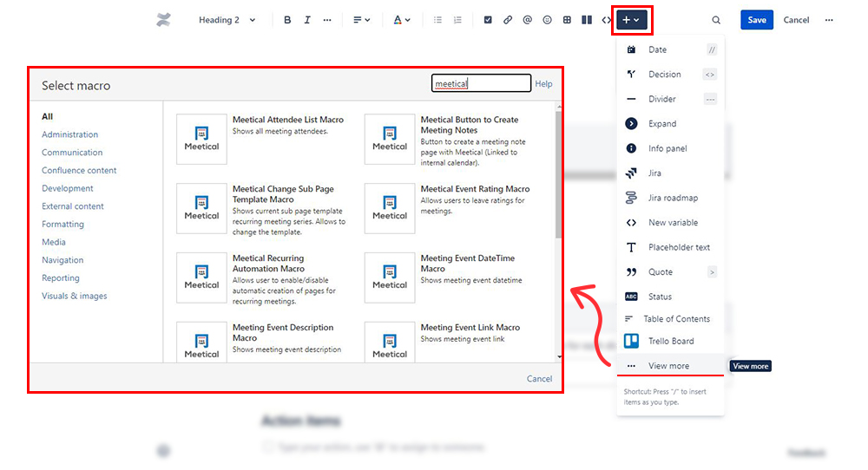Select the Confluence content category
This screenshot has height=470, width=868.
coord(79,170)
